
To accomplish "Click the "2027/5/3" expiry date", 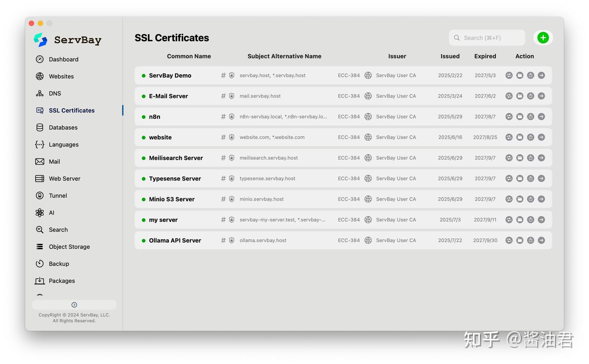I will [485, 75].
